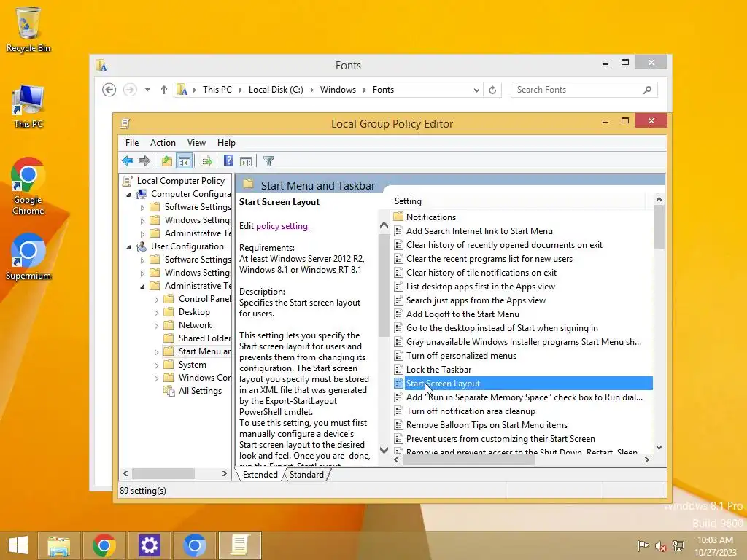Screen dimensions: 747x560
Task: Click This PC in the Fonts breadcrumb
Action: (x=217, y=90)
